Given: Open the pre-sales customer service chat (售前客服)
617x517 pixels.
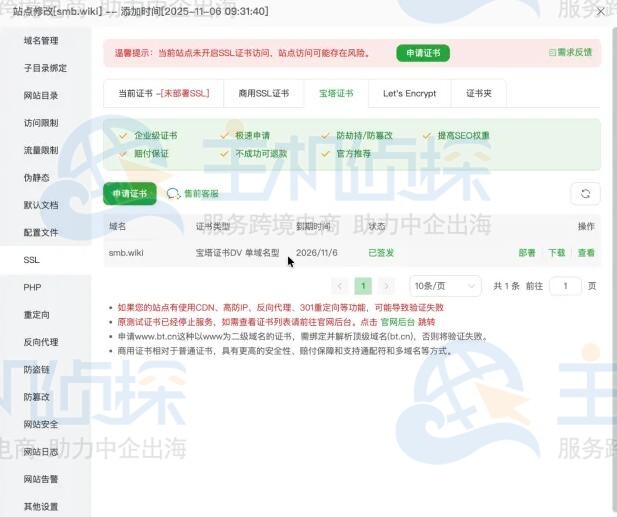Looking at the screenshot, I should (193, 194).
